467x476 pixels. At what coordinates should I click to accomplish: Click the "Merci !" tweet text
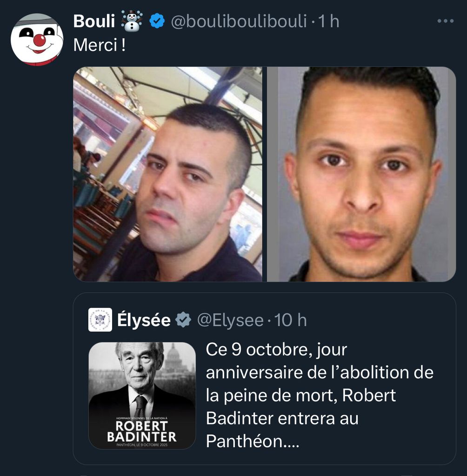click(x=100, y=45)
